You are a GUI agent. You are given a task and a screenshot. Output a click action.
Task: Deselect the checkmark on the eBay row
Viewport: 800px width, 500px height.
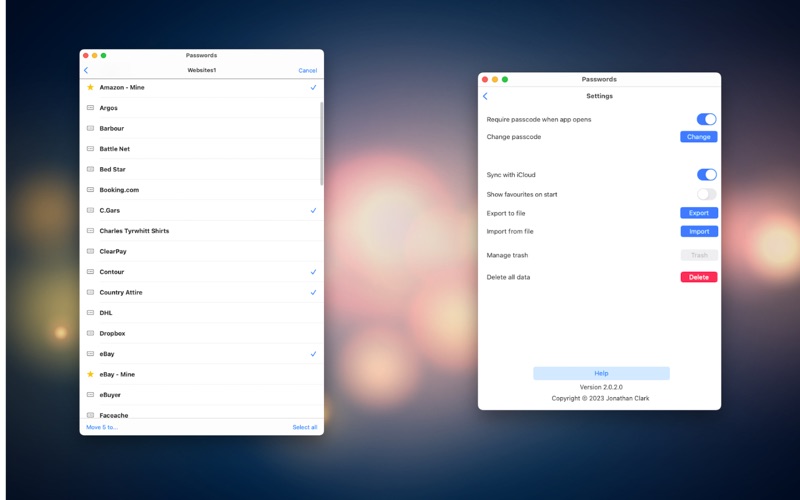point(313,354)
